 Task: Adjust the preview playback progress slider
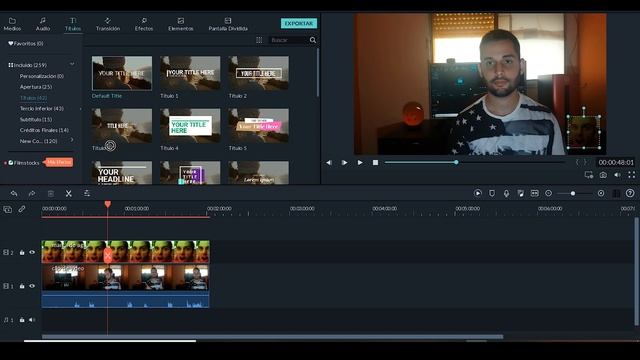tap(456, 162)
